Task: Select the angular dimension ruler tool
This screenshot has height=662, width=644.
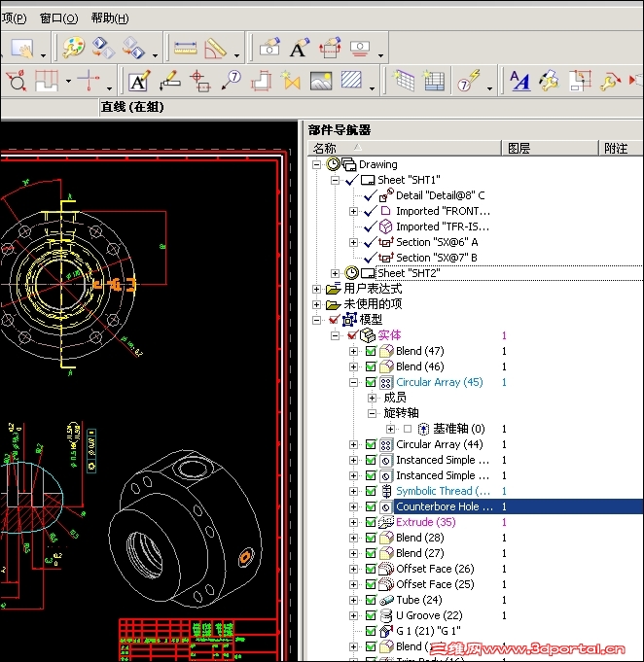Action: point(216,48)
